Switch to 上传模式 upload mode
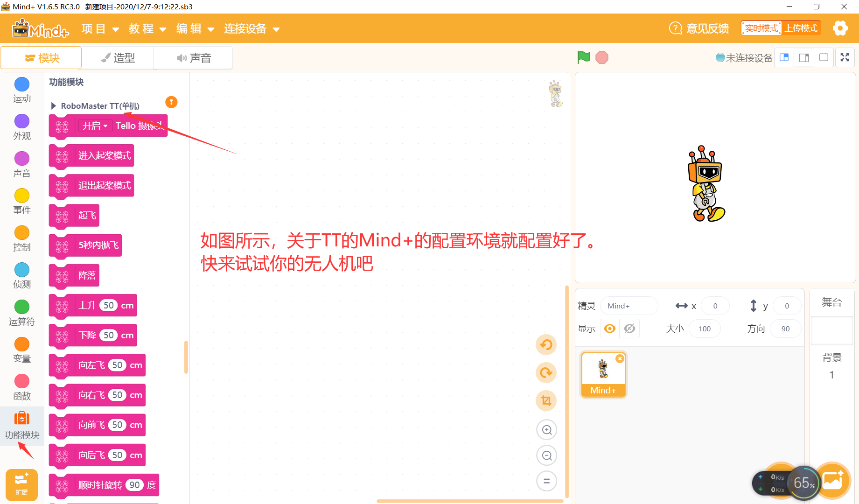Screen dimensions: 859x504 point(801,28)
